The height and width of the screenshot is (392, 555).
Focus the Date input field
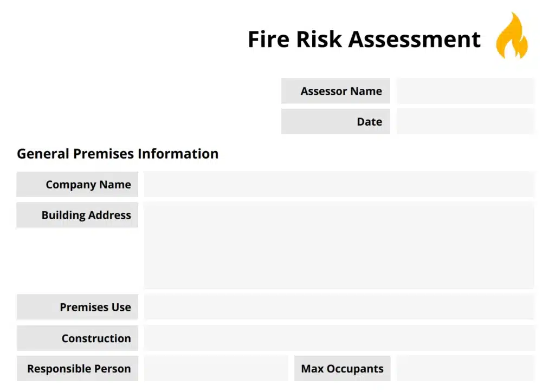click(465, 122)
